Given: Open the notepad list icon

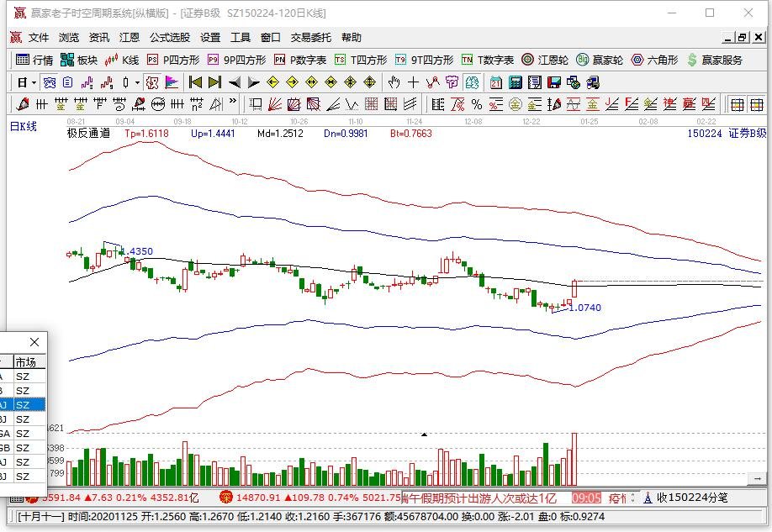Looking at the screenshot, I should [x=535, y=82].
